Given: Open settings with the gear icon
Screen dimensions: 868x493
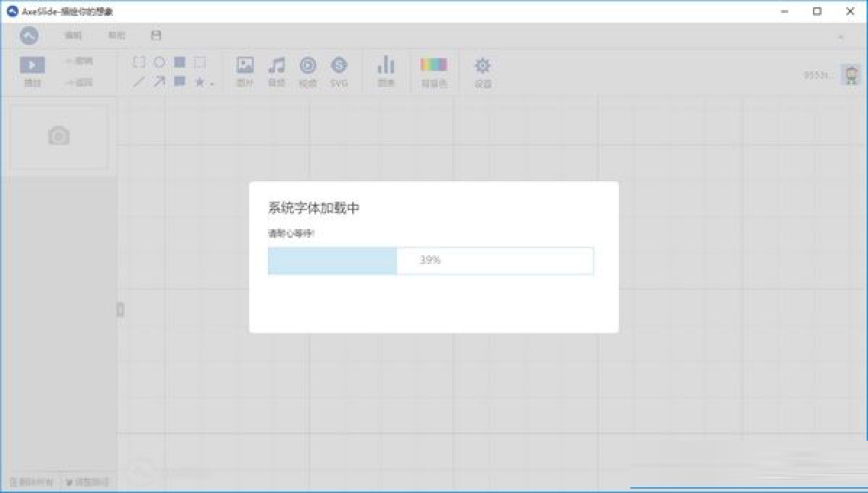Looking at the screenshot, I should pyautogui.click(x=483, y=72).
